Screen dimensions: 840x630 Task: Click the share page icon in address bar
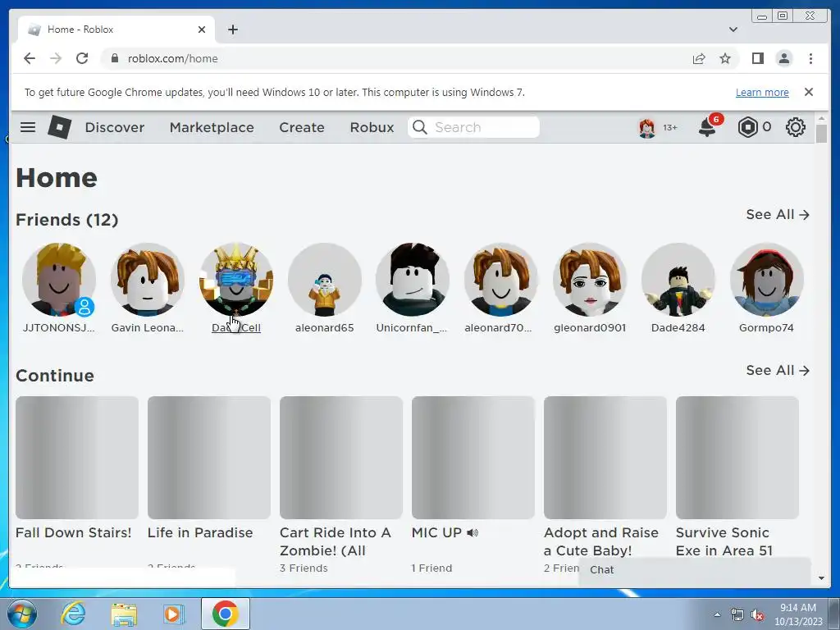(x=699, y=58)
